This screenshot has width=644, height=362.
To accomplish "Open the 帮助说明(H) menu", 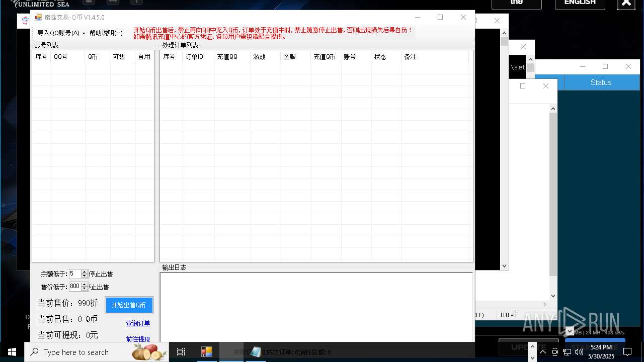I will click(x=106, y=33).
